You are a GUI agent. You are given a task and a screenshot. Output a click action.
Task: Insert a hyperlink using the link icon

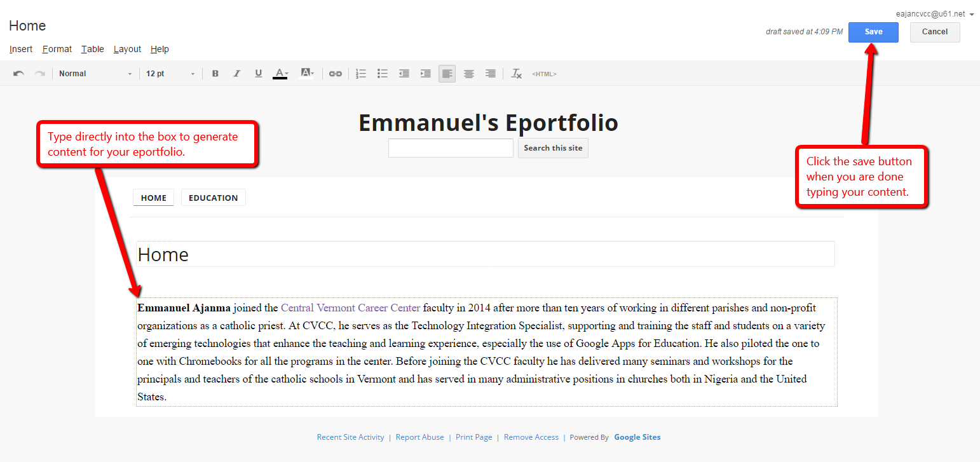pyautogui.click(x=335, y=73)
